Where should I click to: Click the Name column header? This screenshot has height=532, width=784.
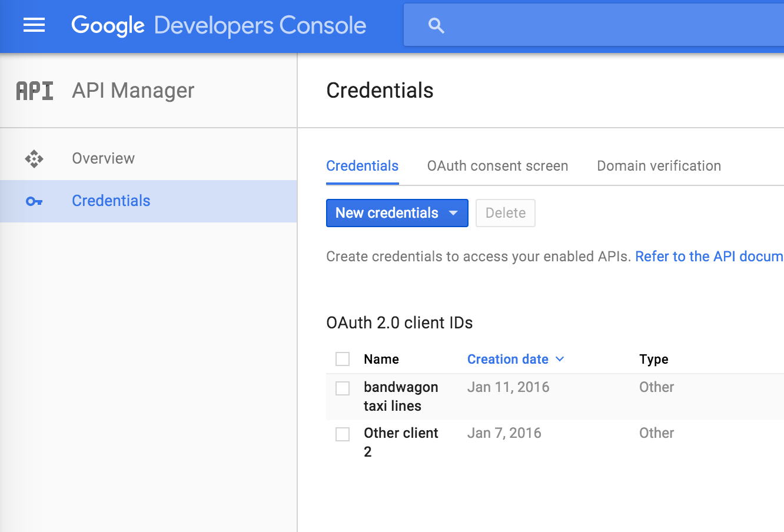[381, 359]
